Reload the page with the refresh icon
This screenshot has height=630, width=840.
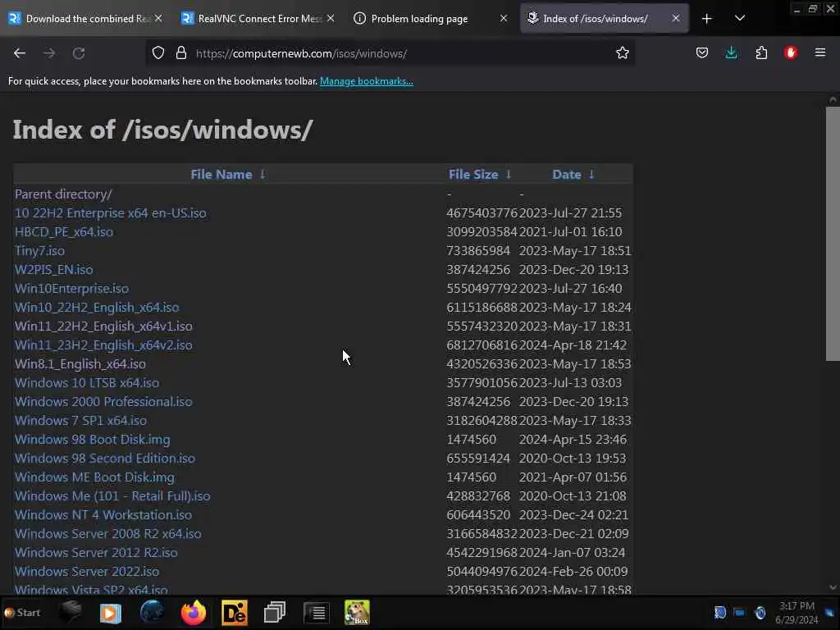[x=79, y=53]
